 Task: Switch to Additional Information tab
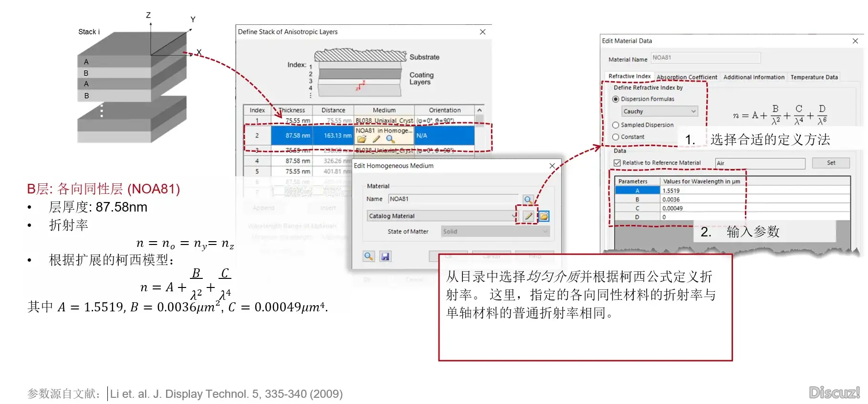[x=754, y=77]
